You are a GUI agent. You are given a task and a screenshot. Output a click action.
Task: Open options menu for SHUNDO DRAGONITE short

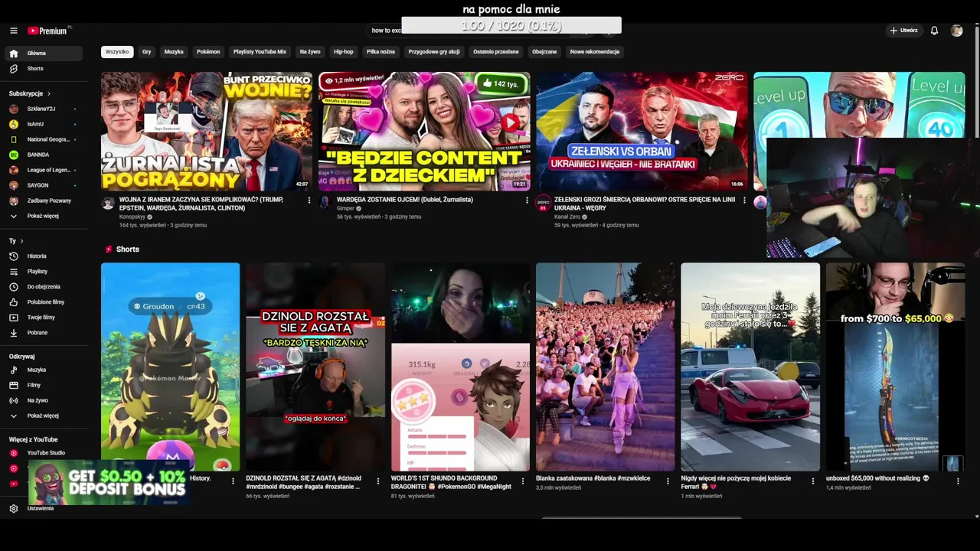coord(523,481)
